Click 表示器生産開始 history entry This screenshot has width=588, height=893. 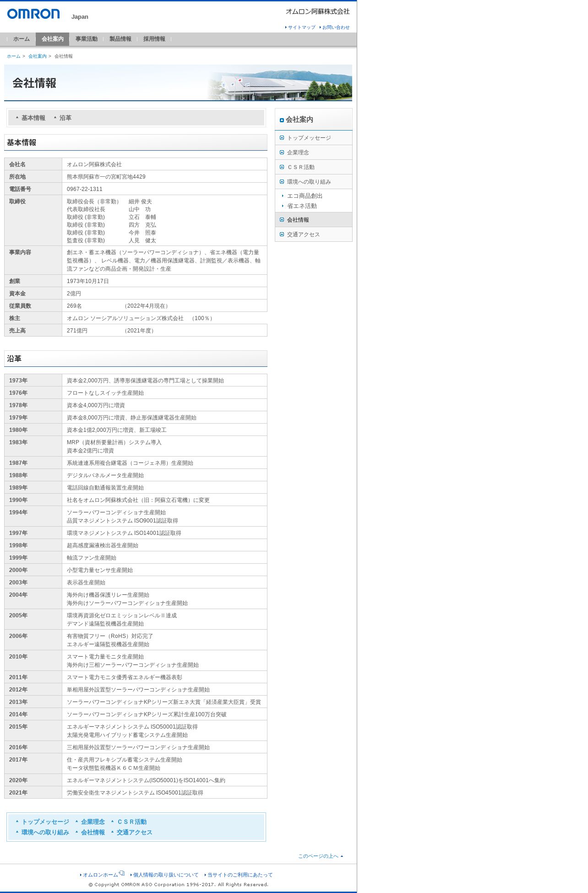(86, 583)
